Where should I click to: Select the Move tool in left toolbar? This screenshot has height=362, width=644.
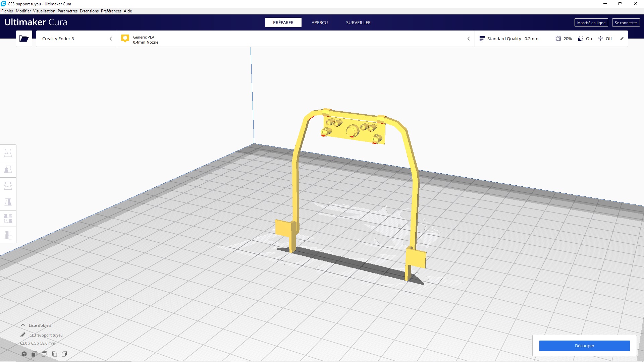pos(8,153)
